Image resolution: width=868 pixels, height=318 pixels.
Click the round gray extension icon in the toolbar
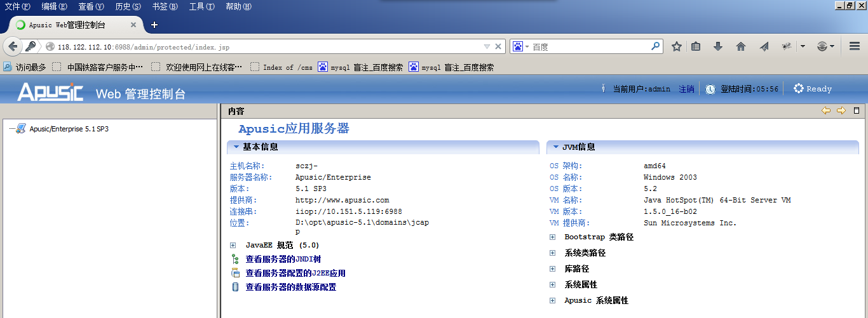[x=822, y=46]
